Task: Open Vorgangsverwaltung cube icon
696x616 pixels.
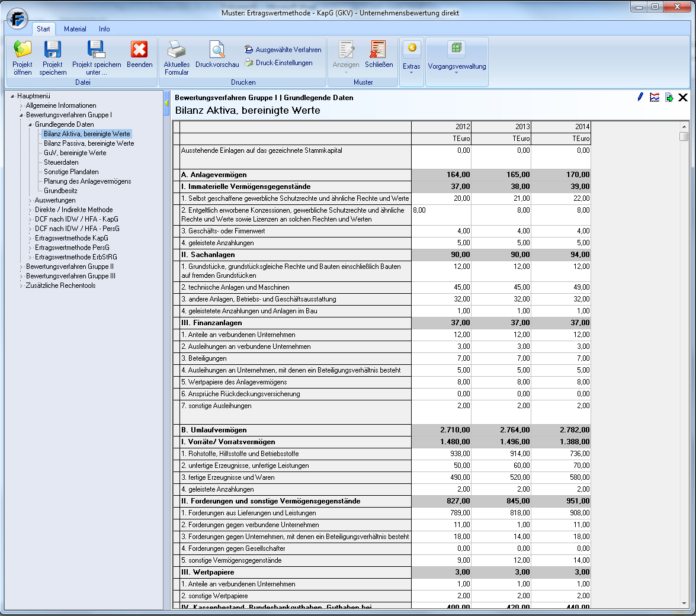Action: click(456, 47)
